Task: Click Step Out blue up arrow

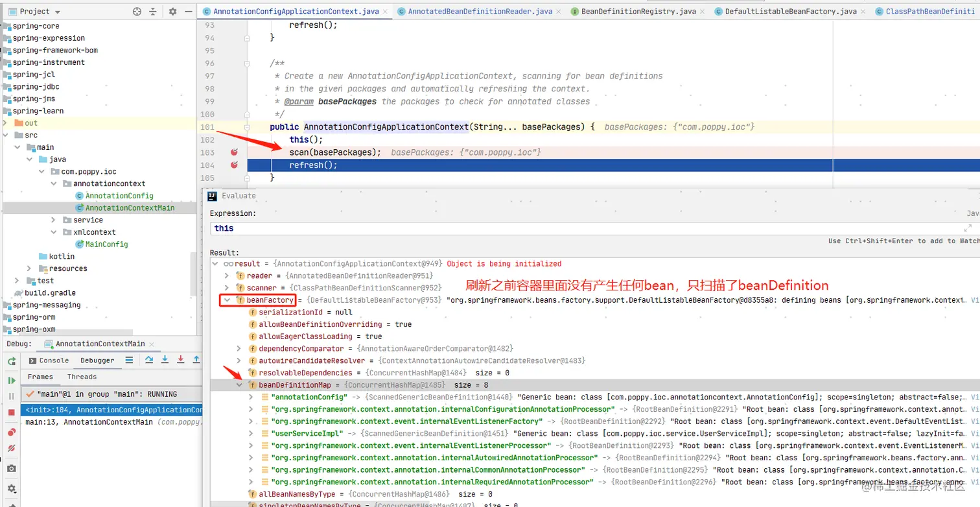Action: coord(196,360)
